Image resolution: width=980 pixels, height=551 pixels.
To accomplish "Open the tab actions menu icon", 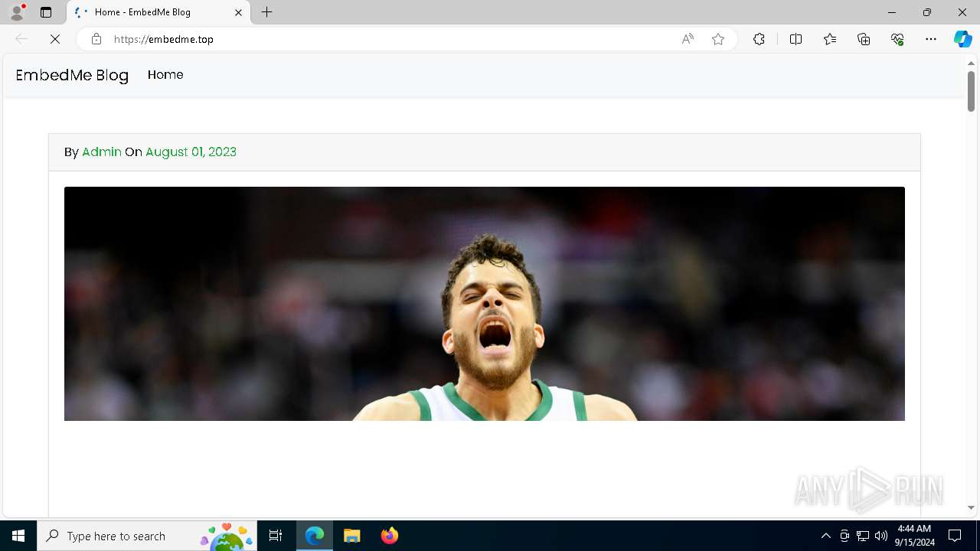I will [x=46, y=12].
